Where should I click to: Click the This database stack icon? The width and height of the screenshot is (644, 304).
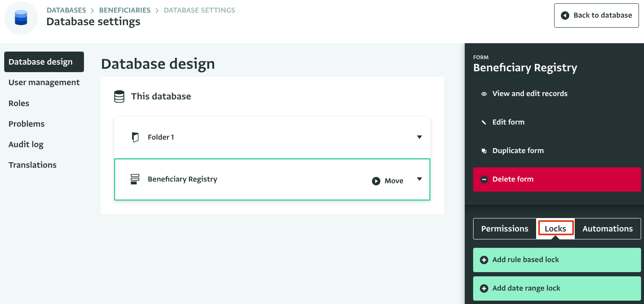pos(119,96)
